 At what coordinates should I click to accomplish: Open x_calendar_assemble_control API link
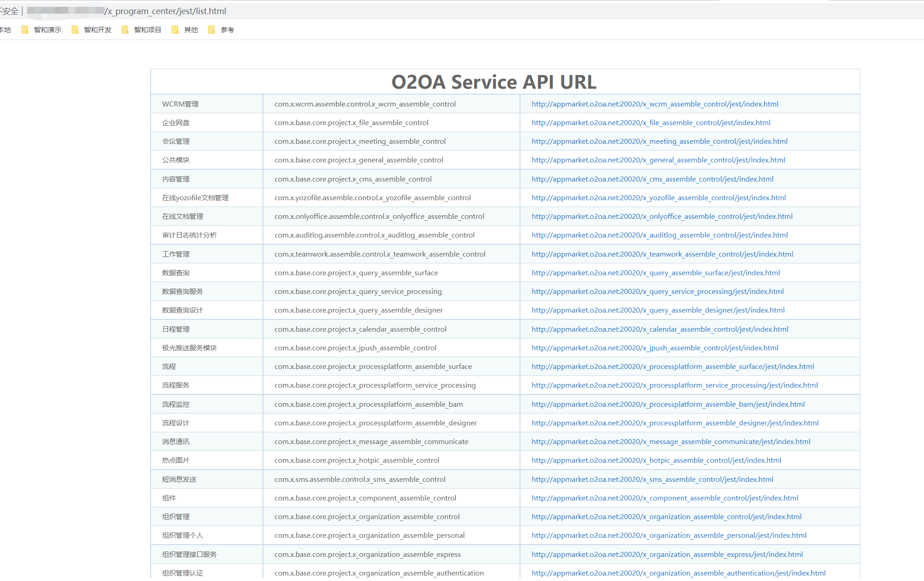coord(660,329)
